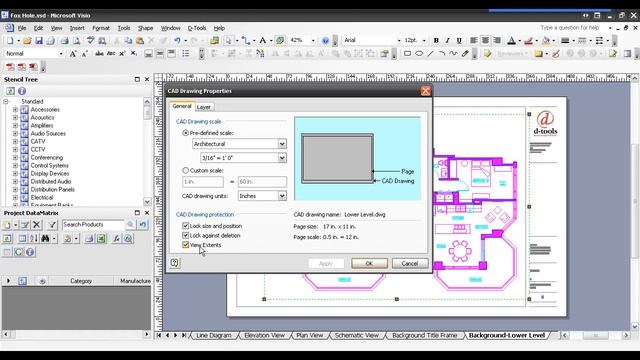
Task: Open the File menu
Action: coord(22,28)
